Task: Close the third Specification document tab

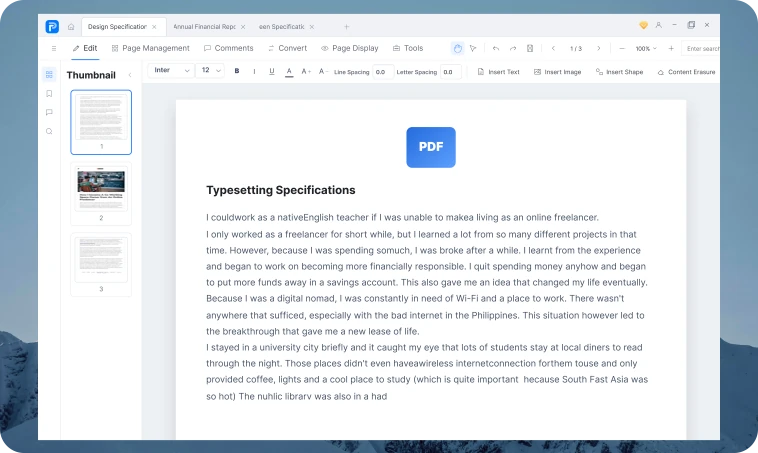Action: pos(312,27)
